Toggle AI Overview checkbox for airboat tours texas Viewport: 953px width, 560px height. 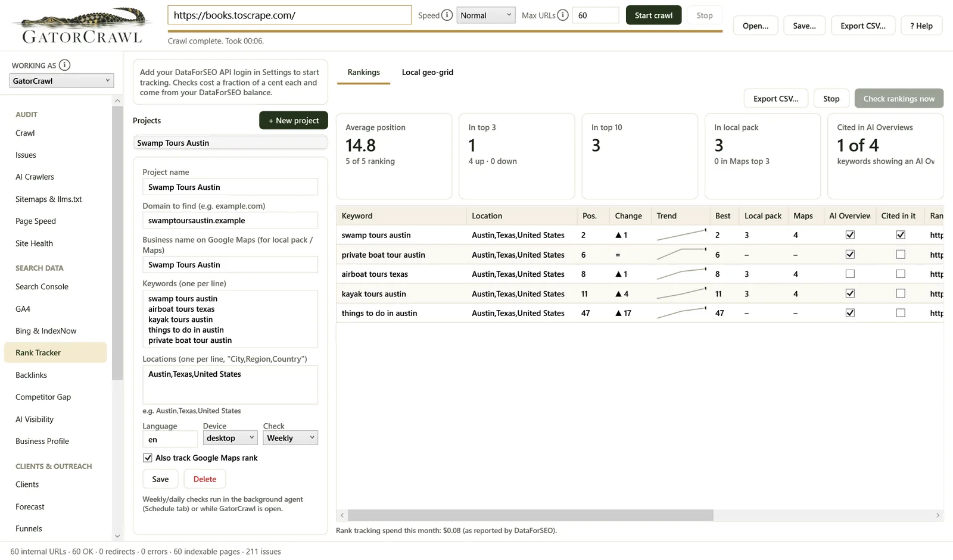coord(850,274)
